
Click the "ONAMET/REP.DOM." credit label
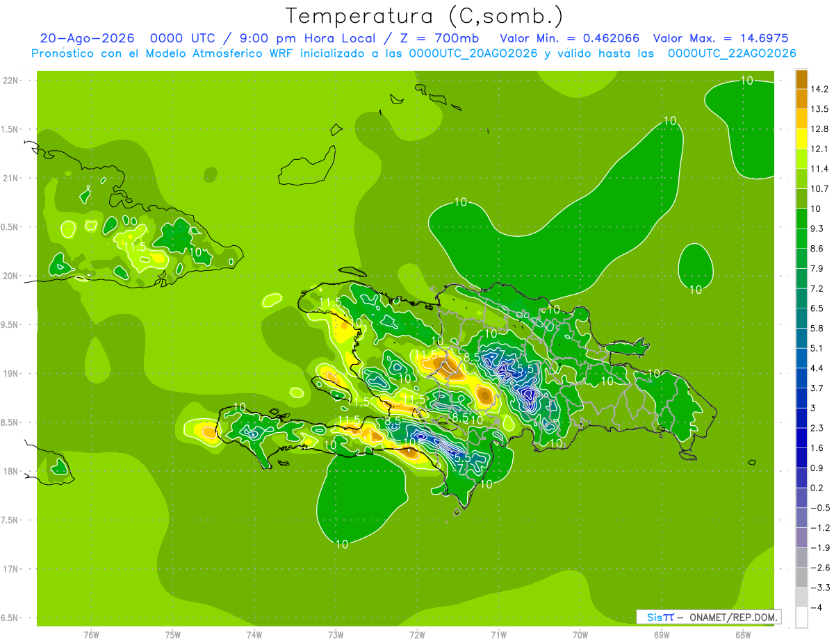(734, 617)
